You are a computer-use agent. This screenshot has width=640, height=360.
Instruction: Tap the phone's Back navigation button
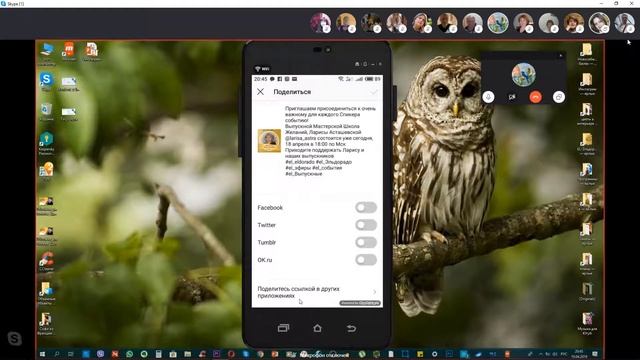pyautogui.click(x=351, y=328)
